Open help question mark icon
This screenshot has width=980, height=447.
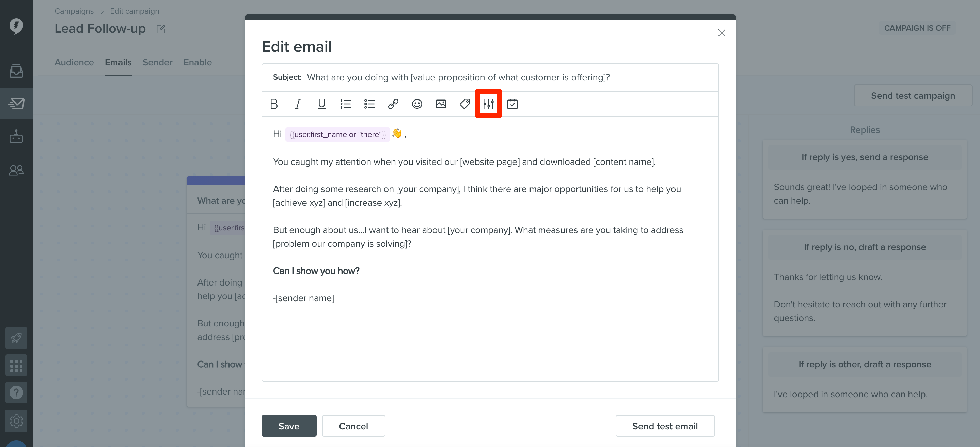16,392
